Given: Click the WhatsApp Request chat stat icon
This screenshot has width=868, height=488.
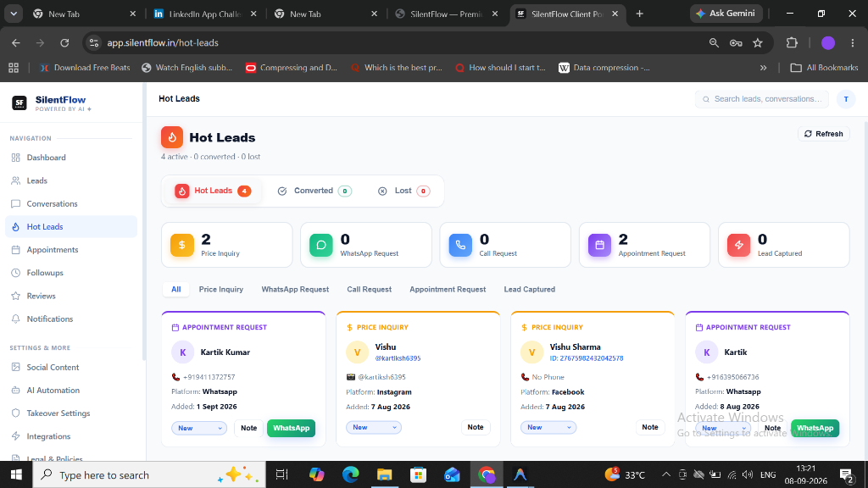Looking at the screenshot, I should tap(321, 245).
